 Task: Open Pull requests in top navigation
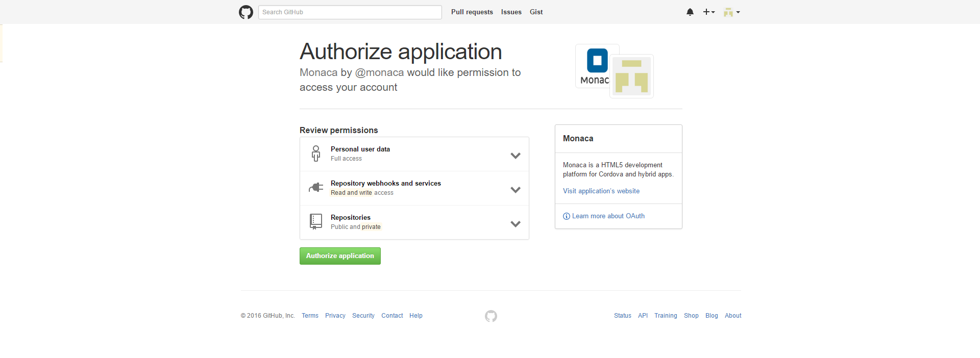pos(472,12)
